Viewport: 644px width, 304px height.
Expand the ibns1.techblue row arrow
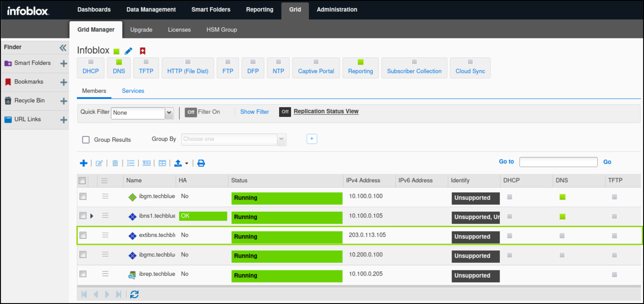(92, 216)
